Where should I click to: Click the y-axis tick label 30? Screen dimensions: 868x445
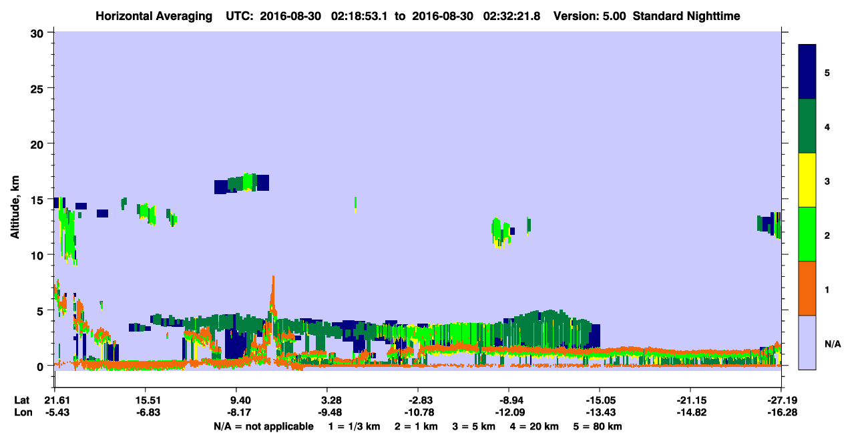click(x=39, y=33)
